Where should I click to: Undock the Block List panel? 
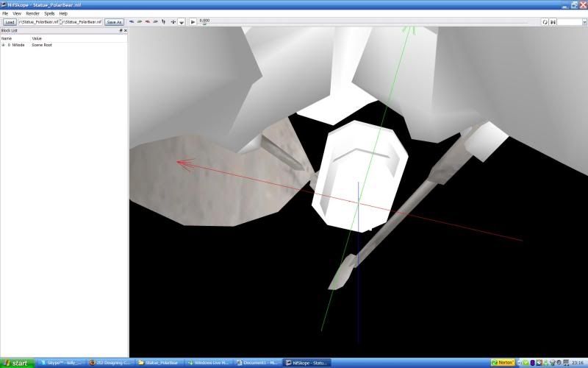click(x=121, y=31)
